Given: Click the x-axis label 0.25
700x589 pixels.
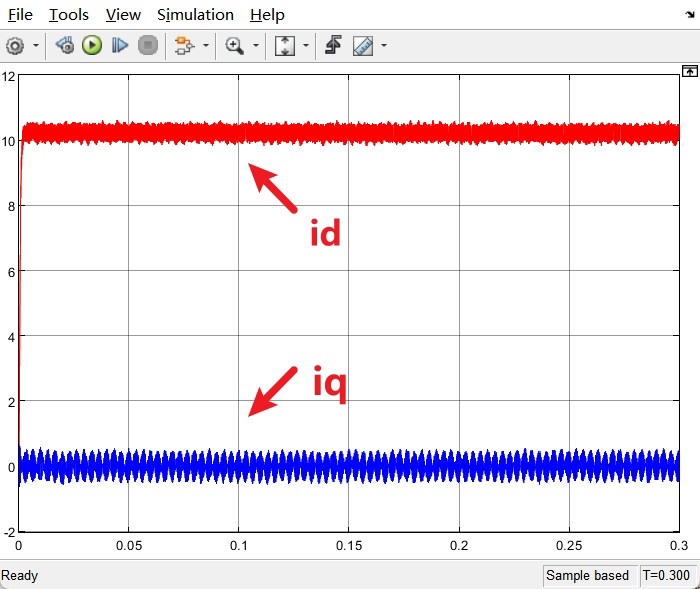Looking at the screenshot, I should click(x=569, y=546).
